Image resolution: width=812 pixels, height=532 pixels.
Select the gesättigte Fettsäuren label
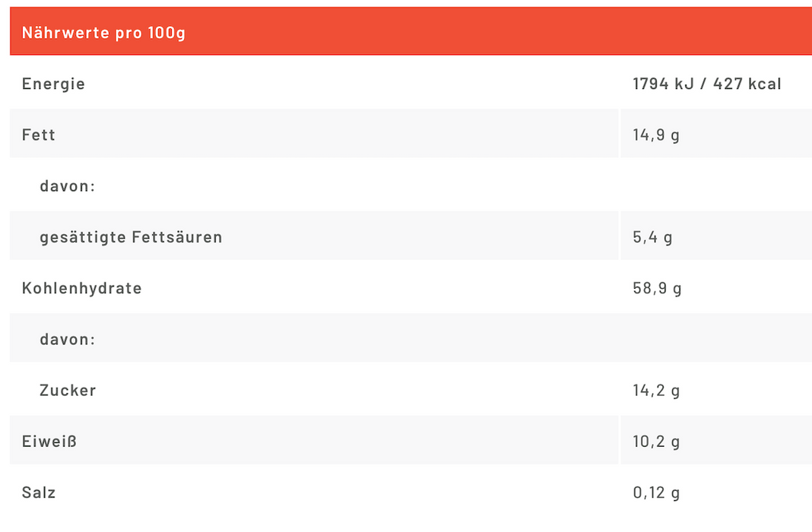click(131, 237)
